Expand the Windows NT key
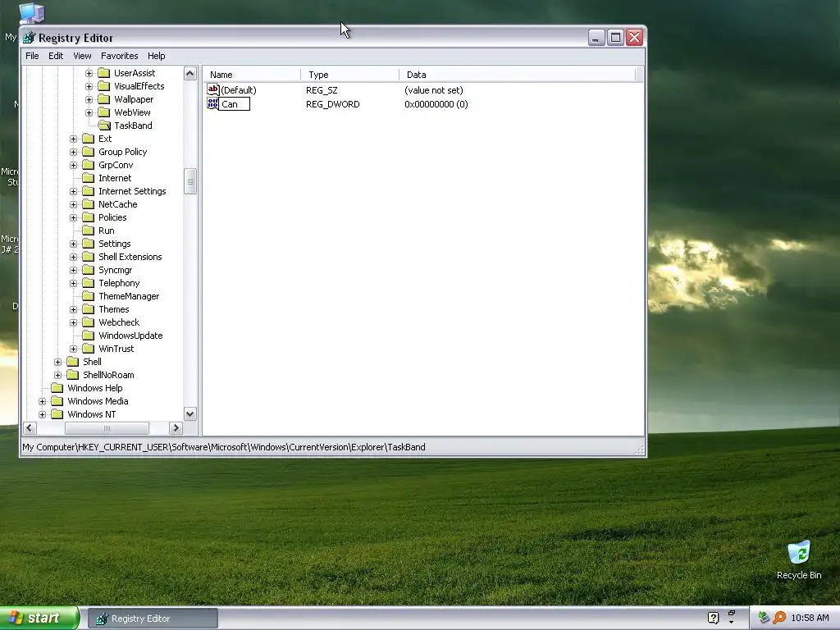 43,414
